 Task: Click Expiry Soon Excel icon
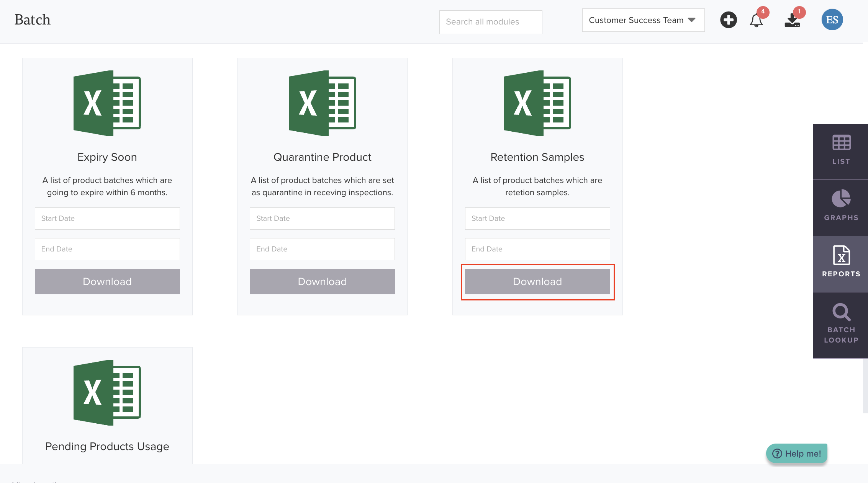click(x=107, y=103)
